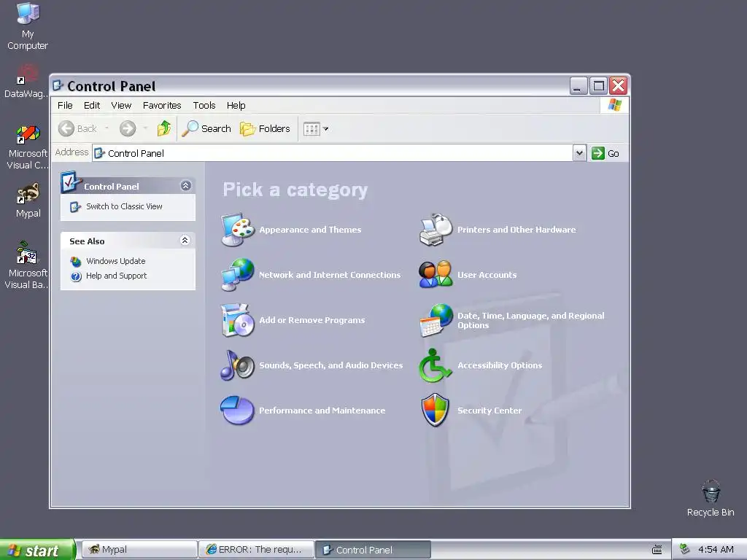
Task: Click Accessibility Options link text
Action: (500, 365)
